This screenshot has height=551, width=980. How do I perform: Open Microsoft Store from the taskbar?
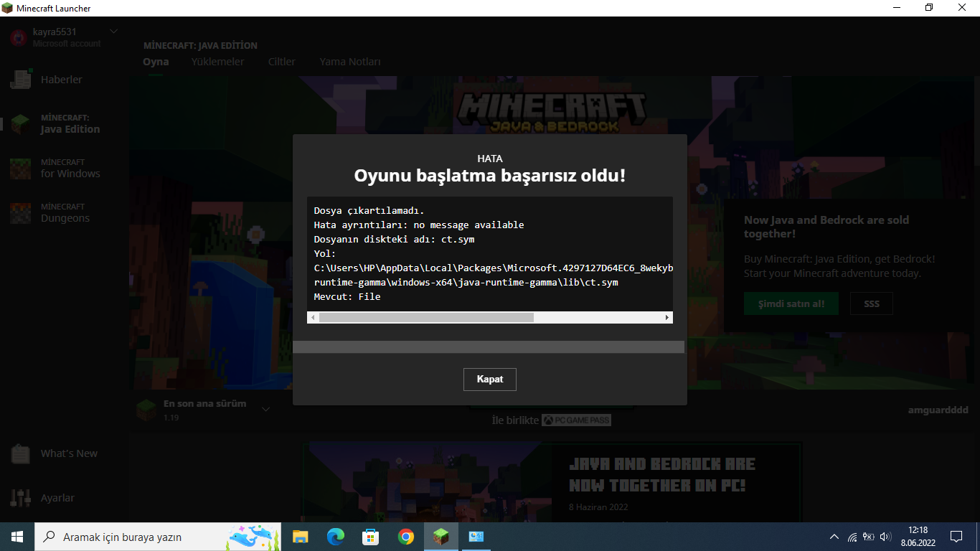tap(370, 537)
